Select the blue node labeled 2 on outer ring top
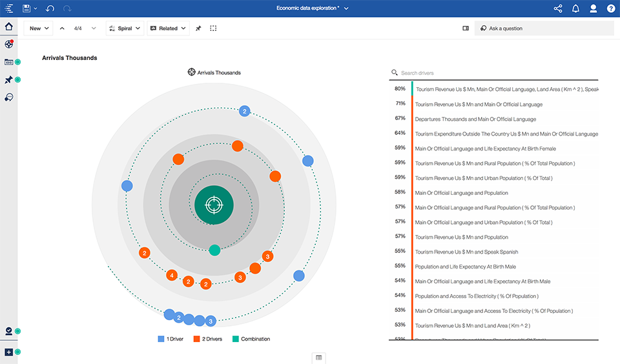 pos(245,111)
